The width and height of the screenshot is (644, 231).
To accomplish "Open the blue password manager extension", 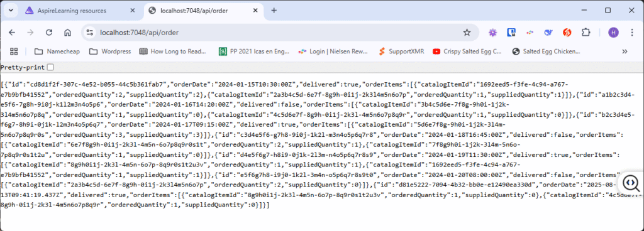I will 511,33.
